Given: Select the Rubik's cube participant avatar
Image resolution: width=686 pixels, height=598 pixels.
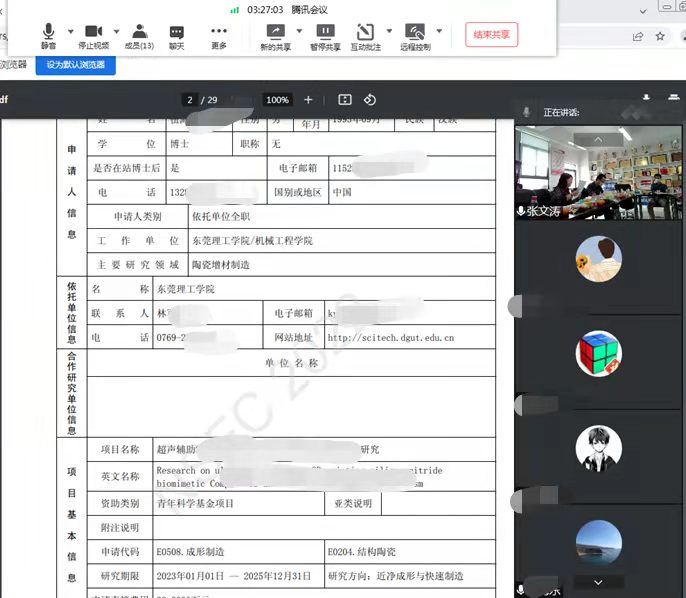Looking at the screenshot, I should point(598,353).
